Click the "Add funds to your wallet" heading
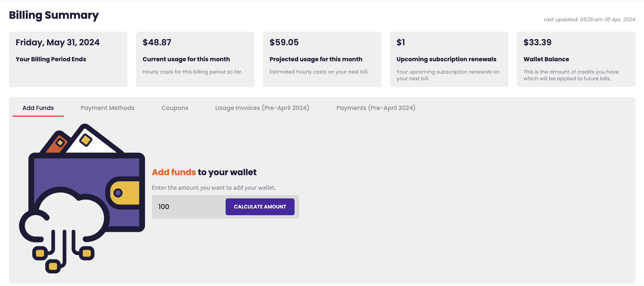 point(204,172)
